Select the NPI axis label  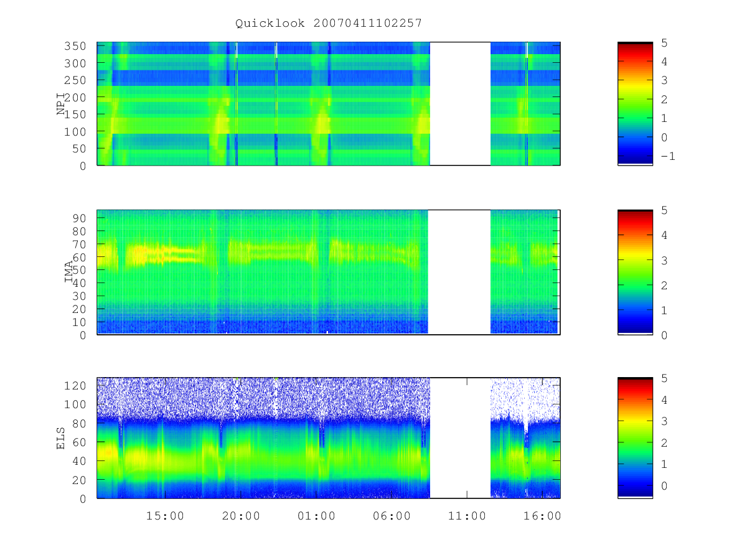point(62,104)
